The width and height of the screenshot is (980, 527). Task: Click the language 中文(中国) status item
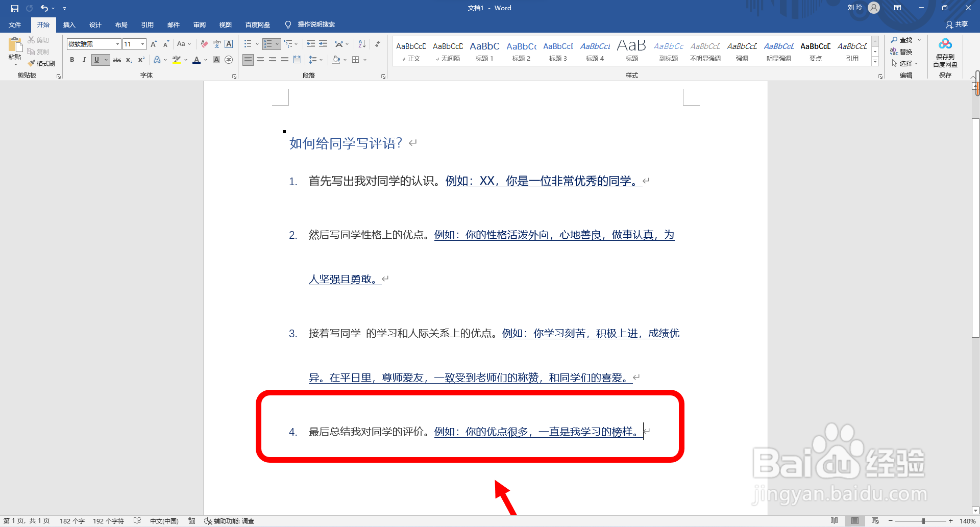point(164,521)
